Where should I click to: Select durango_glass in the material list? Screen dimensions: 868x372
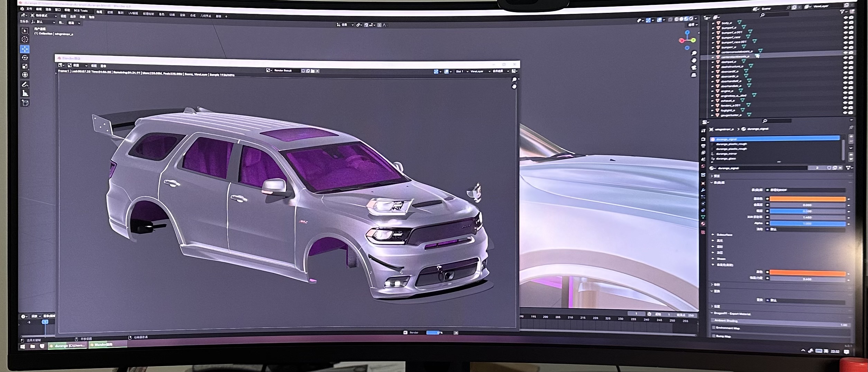click(x=725, y=158)
